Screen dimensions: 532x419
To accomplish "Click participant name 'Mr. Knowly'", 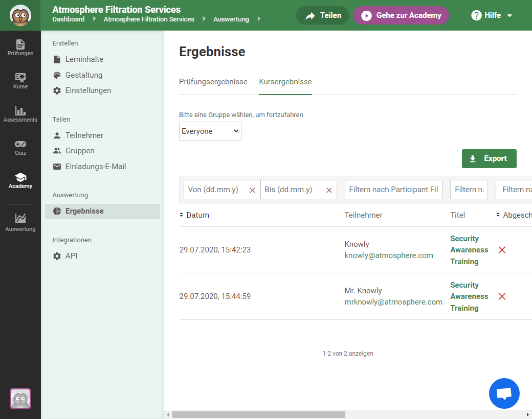I will click(x=363, y=291).
